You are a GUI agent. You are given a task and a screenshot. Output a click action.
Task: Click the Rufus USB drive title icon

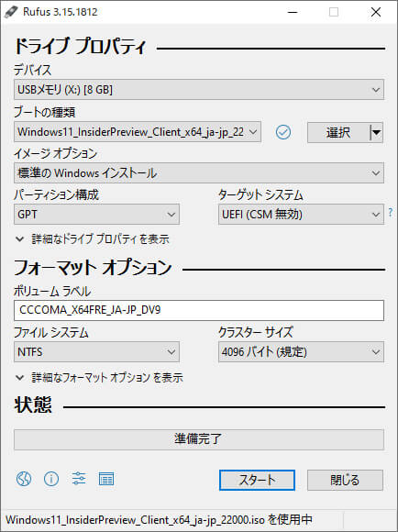tap(11, 12)
